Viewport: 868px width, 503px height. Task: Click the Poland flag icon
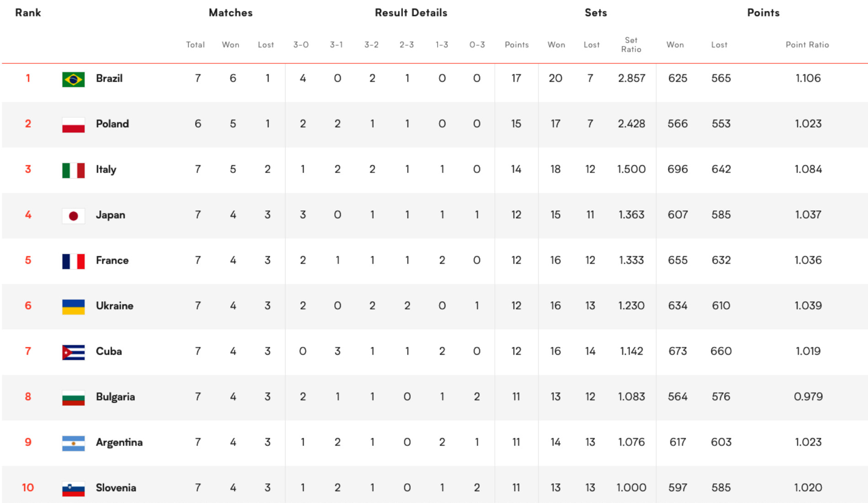(x=73, y=125)
